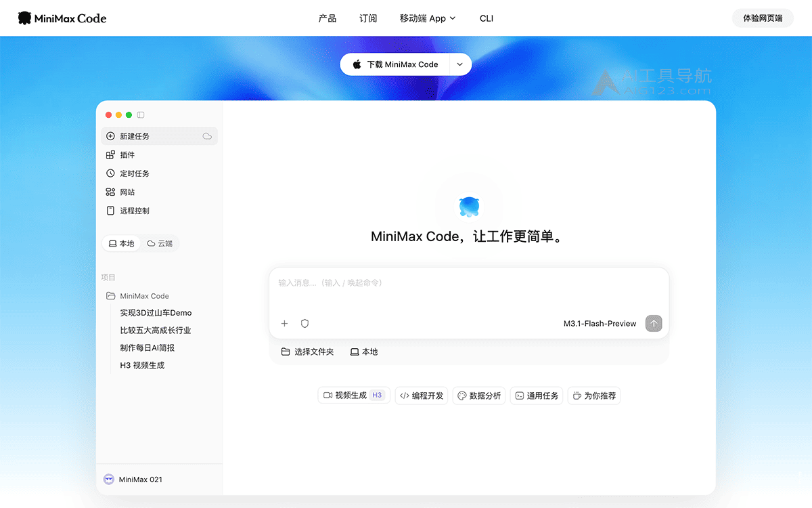This screenshot has height=508, width=812.
Task: Toggle the sidebar panel icon
Action: click(141, 115)
